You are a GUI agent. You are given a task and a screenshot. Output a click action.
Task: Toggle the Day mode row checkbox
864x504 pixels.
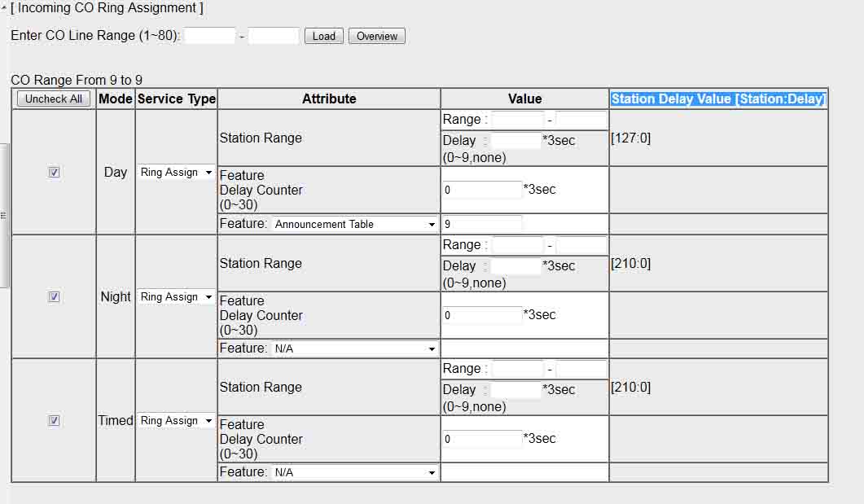point(54,172)
